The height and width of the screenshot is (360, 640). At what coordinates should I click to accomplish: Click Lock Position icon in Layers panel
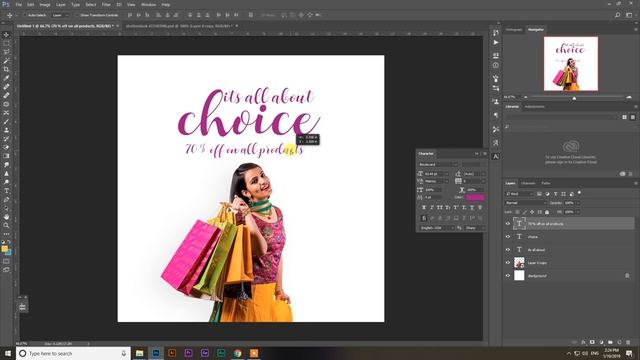tap(532, 212)
